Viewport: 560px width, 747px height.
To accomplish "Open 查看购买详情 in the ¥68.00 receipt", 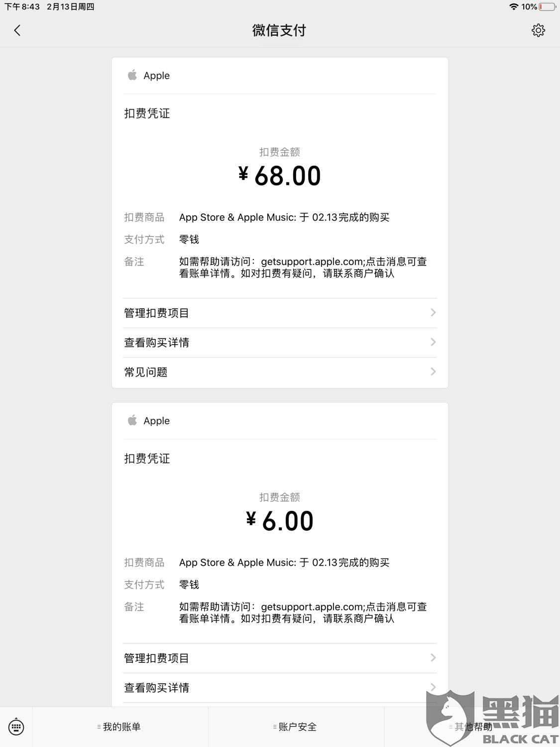I will (x=280, y=343).
